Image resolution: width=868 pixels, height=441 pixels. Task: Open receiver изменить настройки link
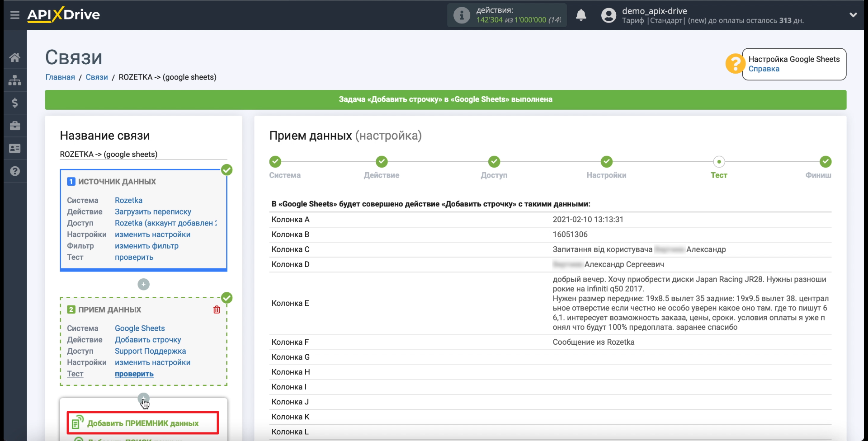[152, 362]
